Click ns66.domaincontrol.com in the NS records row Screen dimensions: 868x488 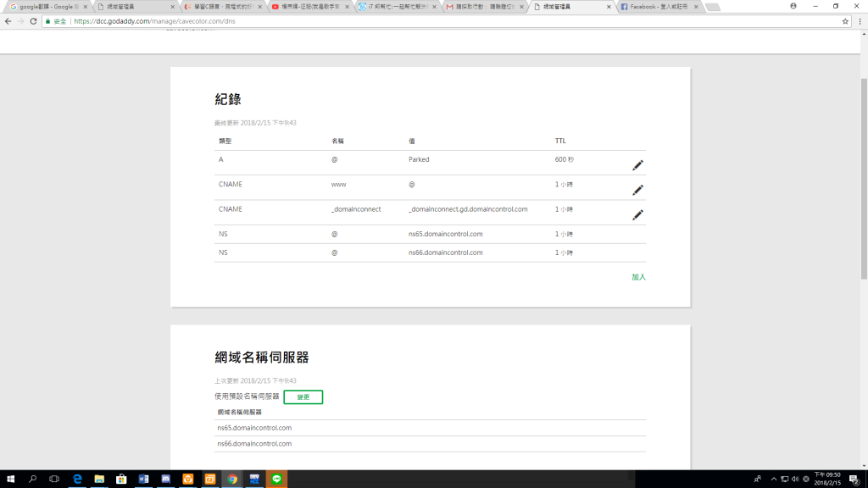point(446,252)
